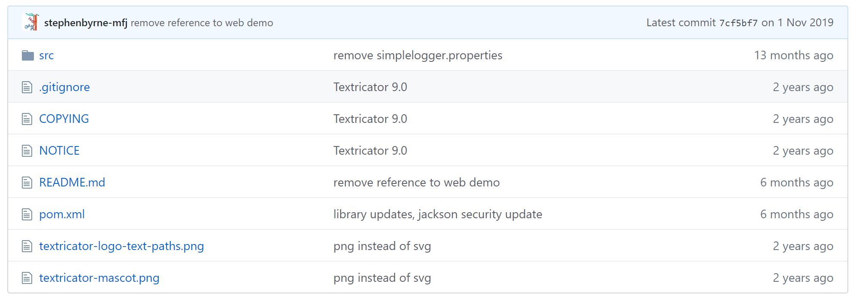Click the textricator-logo-text-paths.png file icon
The width and height of the screenshot is (868, 302).
27,246
